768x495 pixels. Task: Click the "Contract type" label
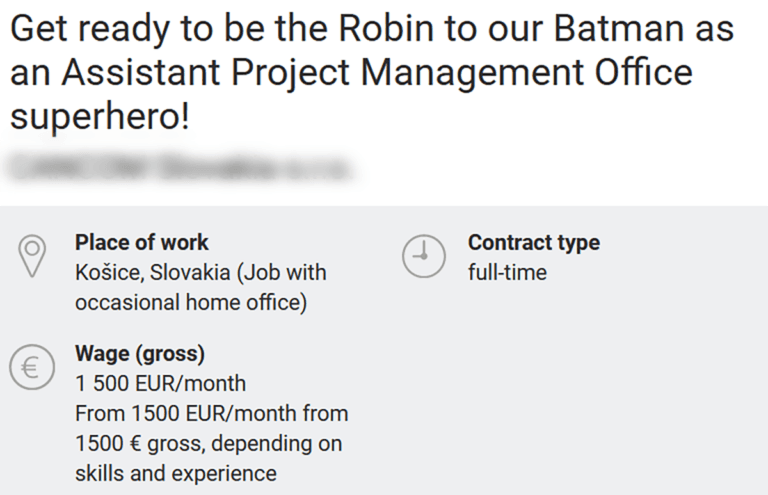(533, 242)
